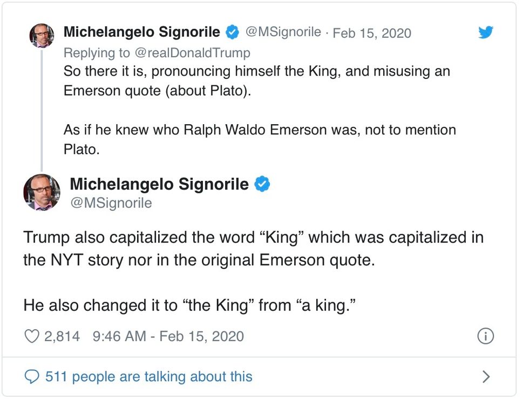
Task: Click the reply text about the Emerson quote
Action: [256, 81]
